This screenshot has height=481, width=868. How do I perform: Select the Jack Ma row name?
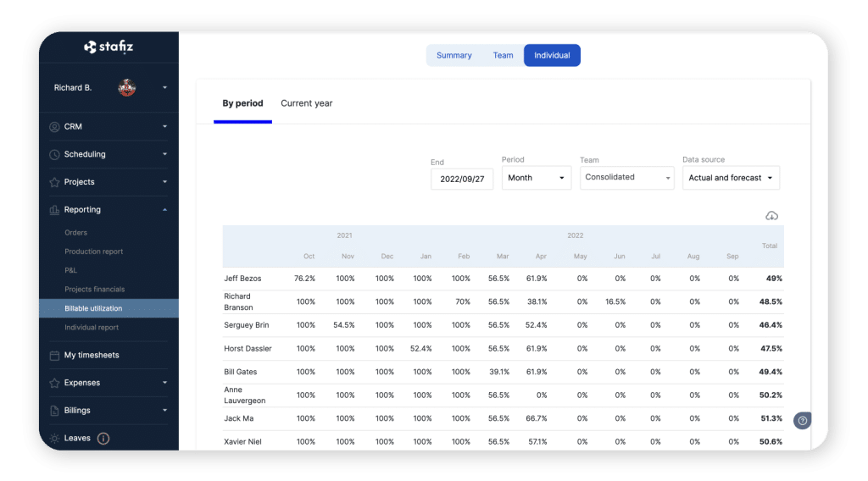tap(238, 418)
